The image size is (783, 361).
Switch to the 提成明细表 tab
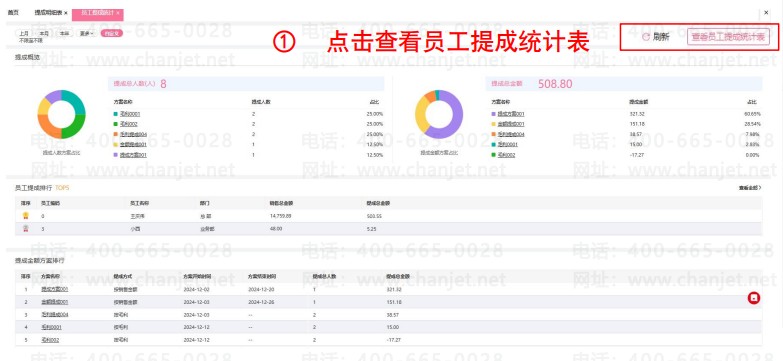tap(48, 12)
